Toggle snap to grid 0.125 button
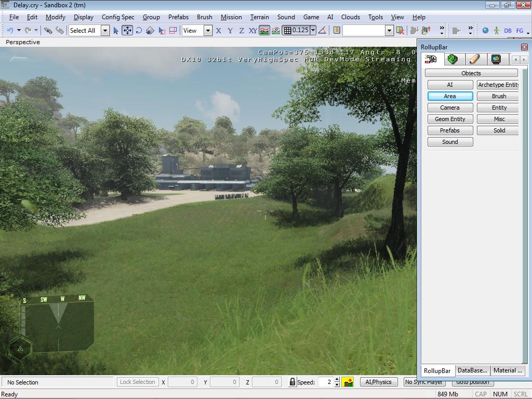The height and width of the screenshot is (399, 532). click(296, 31)
